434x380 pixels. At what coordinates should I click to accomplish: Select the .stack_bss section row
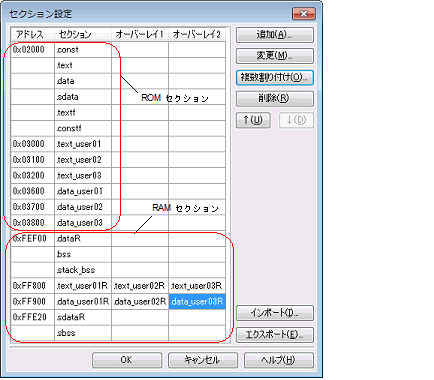[x=118, y=270]
